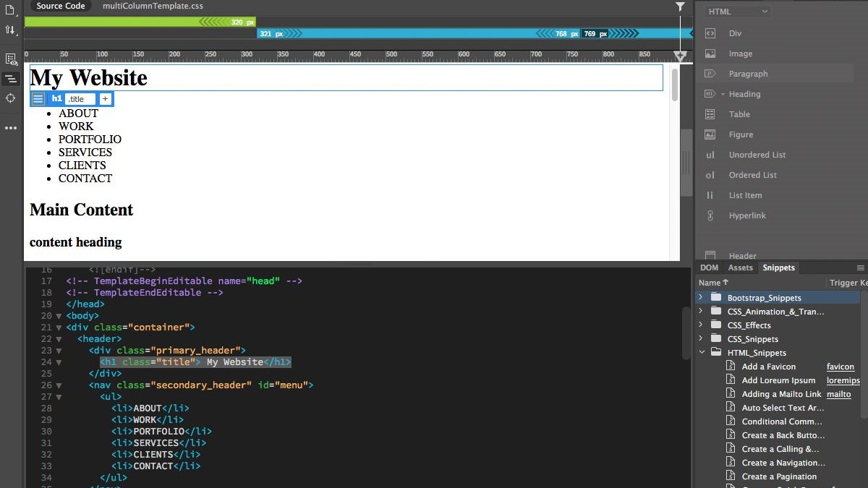Image resolution: width=868 pixels, height=488 pixels.
Task: Click the filter funnel icon above ruler
Action: pos(680,7)
